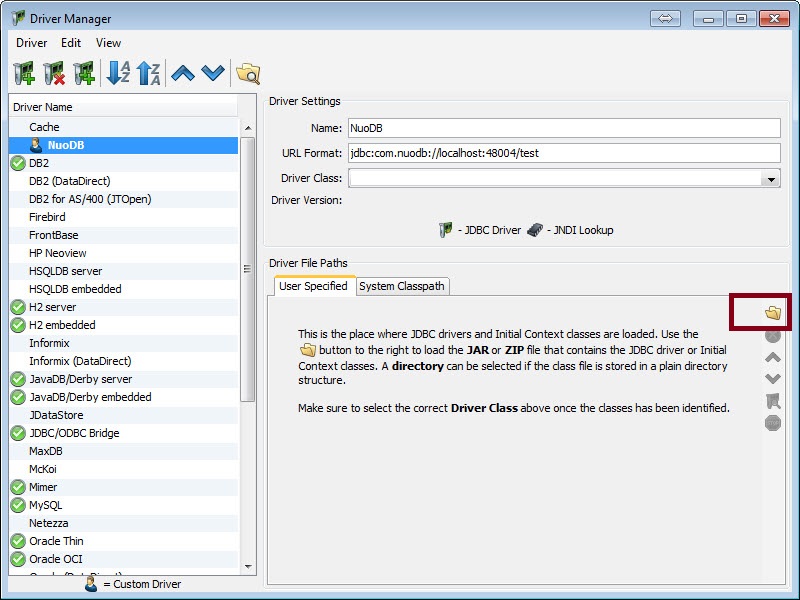Select the Mimer driver
Image resolution: width=800 pixels, height=600 pixels.
(123, 487)
